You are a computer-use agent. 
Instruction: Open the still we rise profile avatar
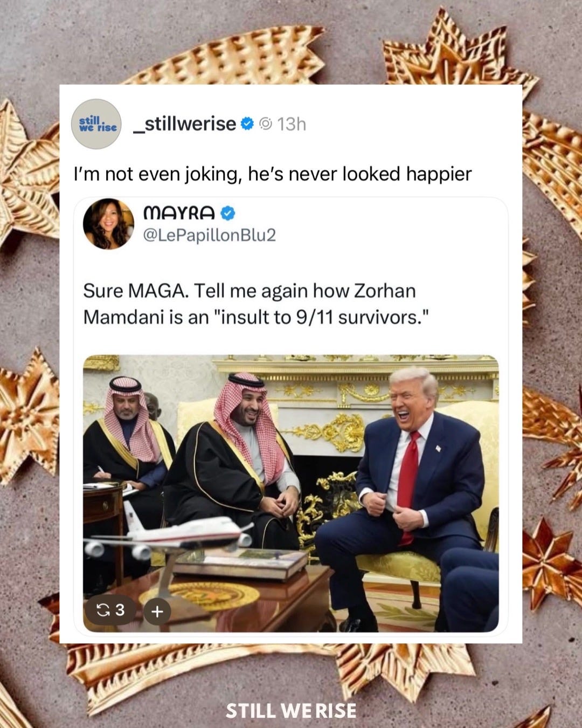tap(97, 124)
